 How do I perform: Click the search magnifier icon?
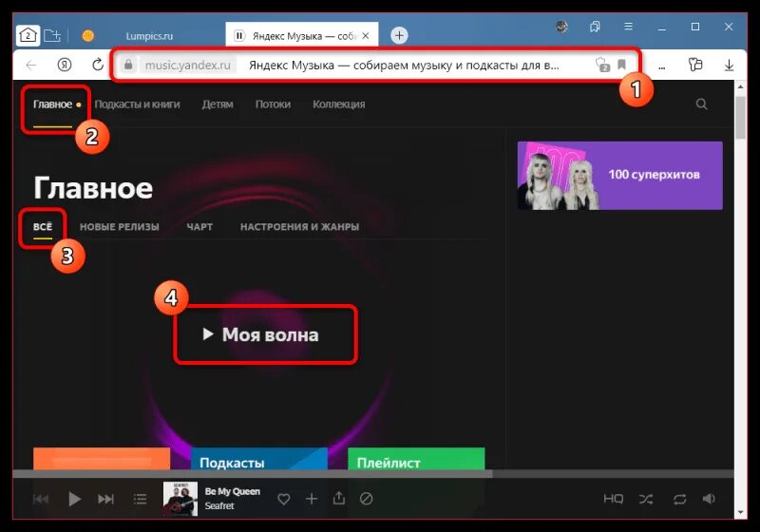pos(701,104)
